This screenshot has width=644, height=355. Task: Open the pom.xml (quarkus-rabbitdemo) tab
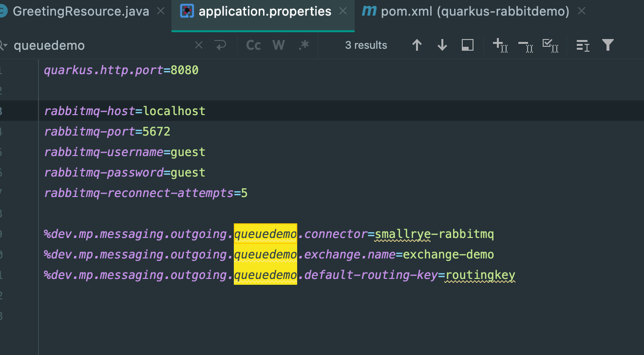pos(474,12)
